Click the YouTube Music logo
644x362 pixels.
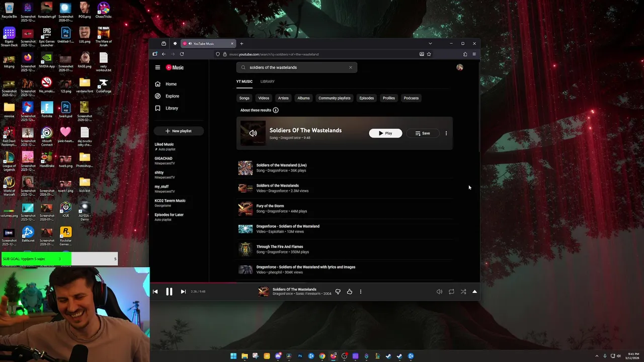[x=175, y=67]
